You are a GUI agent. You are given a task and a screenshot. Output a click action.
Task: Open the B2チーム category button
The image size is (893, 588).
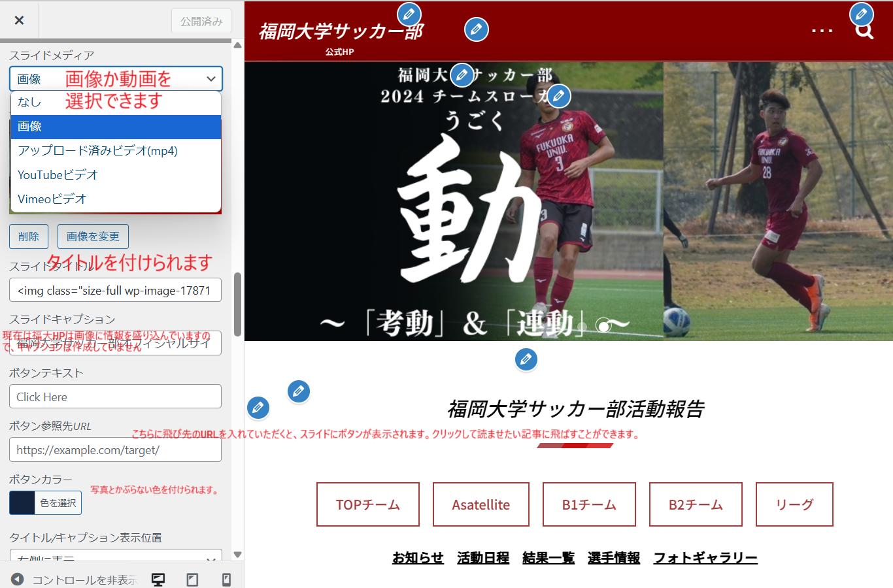[x=696, y=504]
